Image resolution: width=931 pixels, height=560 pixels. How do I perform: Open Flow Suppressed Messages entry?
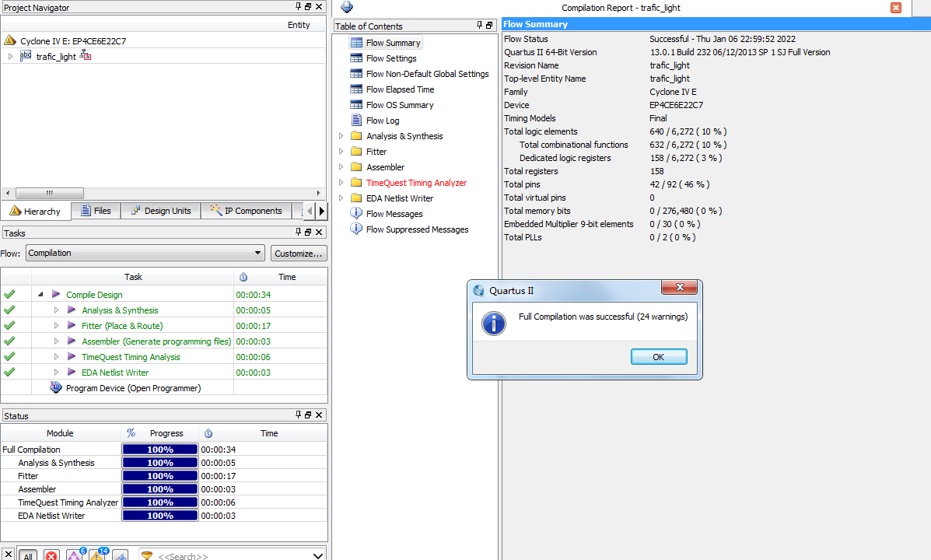[x=418, y=229]
